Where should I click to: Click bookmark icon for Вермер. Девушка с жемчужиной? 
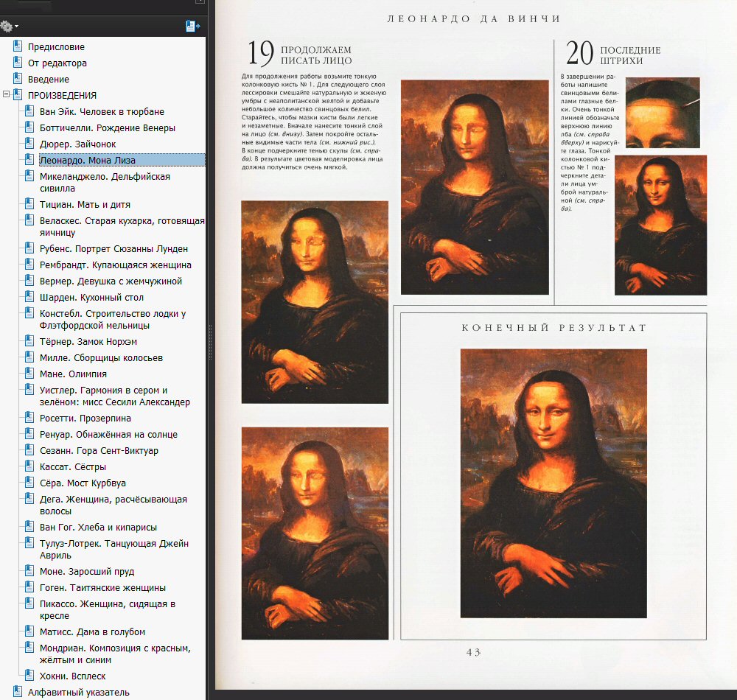tap(29, 281)
